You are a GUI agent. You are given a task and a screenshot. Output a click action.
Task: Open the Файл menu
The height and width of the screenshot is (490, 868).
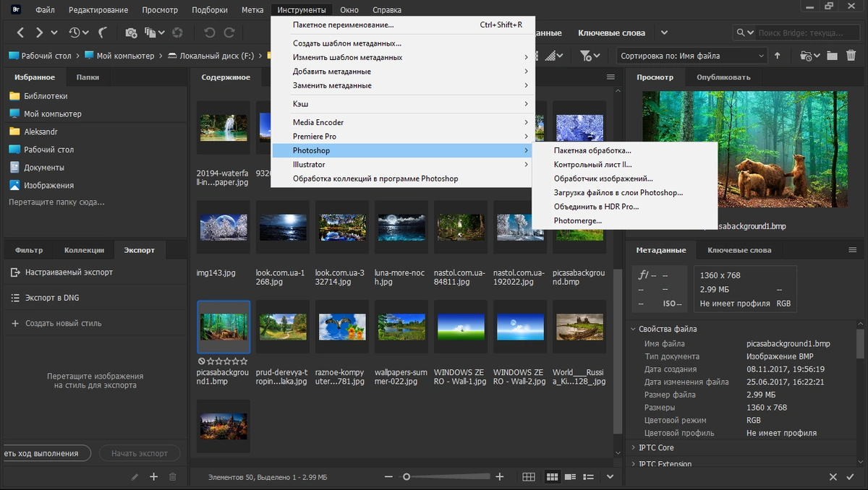tap(45, 10)
